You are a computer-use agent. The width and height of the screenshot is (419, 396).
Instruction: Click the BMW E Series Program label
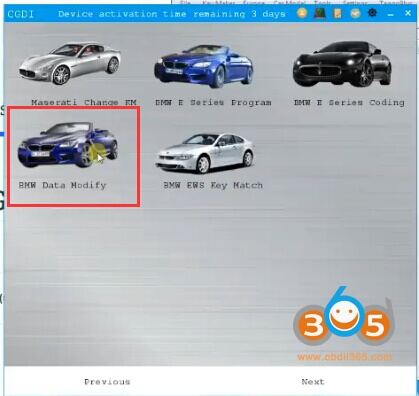213,102
